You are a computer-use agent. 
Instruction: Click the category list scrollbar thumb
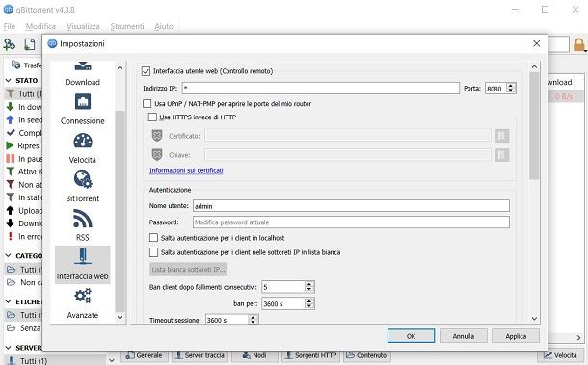120,211
